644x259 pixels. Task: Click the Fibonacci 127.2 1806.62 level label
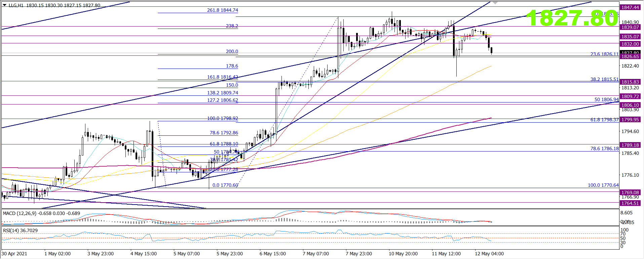pos(223,100)
